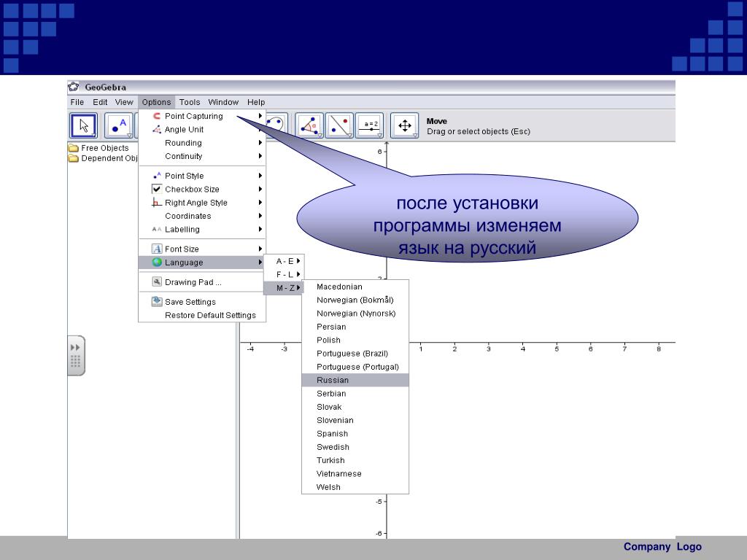This screenshot has height=560, width=747.
Task: Click the Options menu
Action: click(156, 102)
